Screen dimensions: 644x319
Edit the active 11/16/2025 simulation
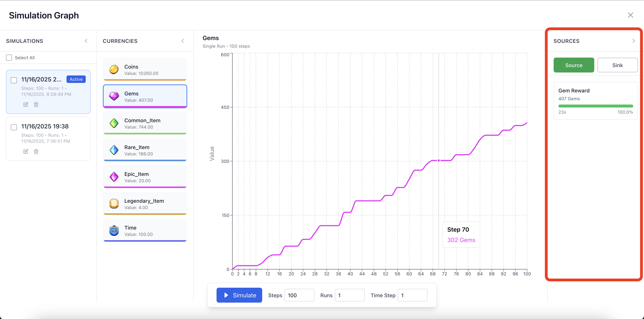click(26, 105)
